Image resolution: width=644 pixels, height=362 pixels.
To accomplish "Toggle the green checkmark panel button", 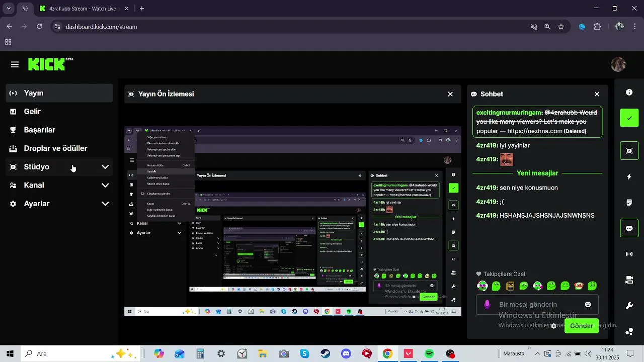I will point(629,118).
